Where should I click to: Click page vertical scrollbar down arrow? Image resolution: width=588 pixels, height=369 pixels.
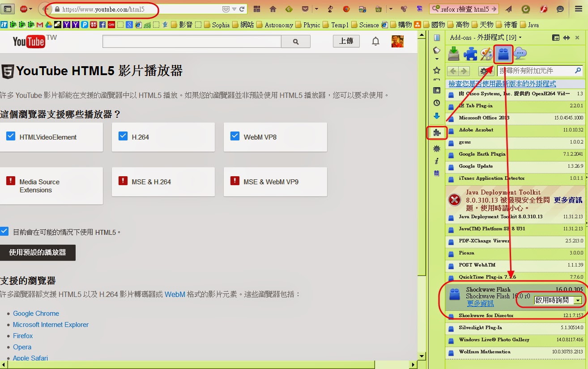click(421, 356)
